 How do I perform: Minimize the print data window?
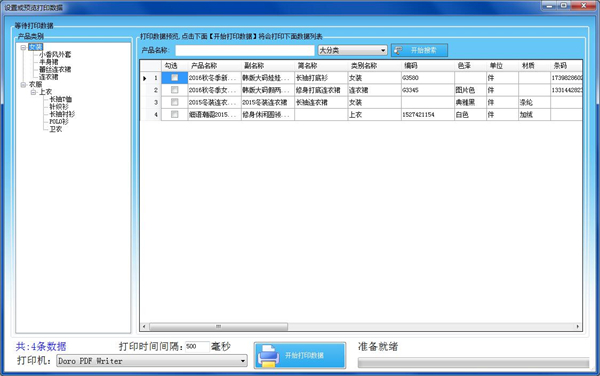549,6
